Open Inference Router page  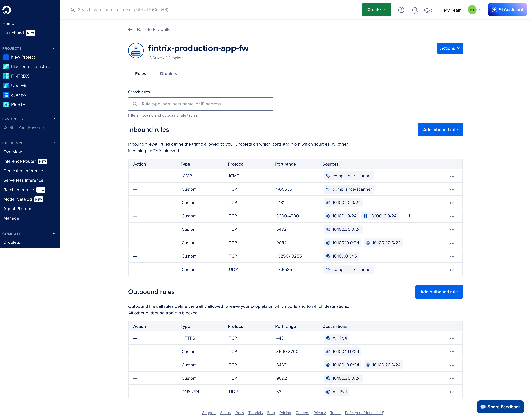point(20,161)
